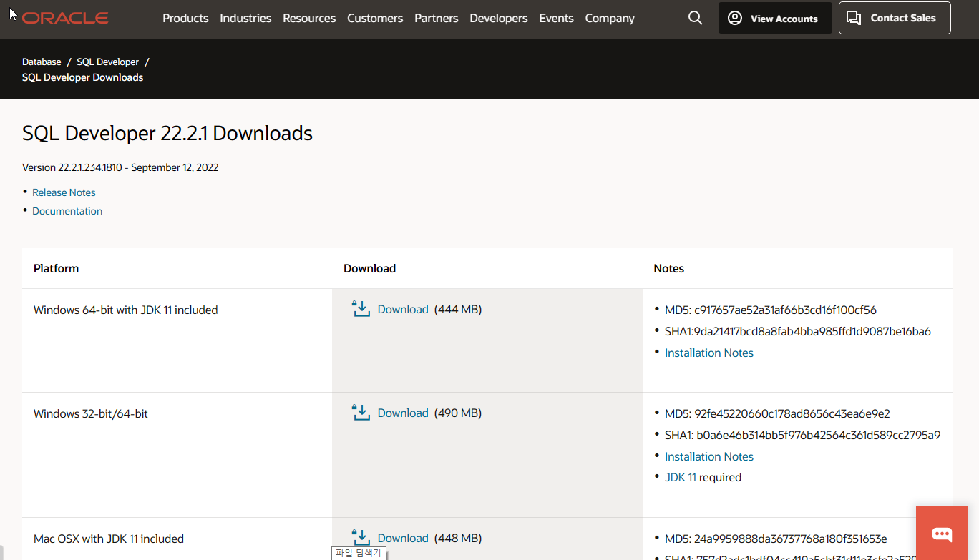Click the Contact Sales chat-bubbles icon
Image resolution: width=979 pixels, height=560 pixels.
pos(853,18)
